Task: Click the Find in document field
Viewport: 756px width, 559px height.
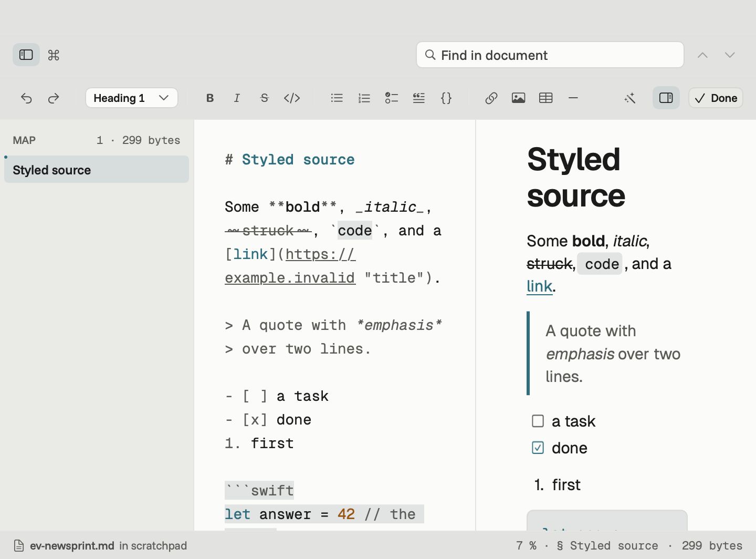Action: (x=550, y=55)
